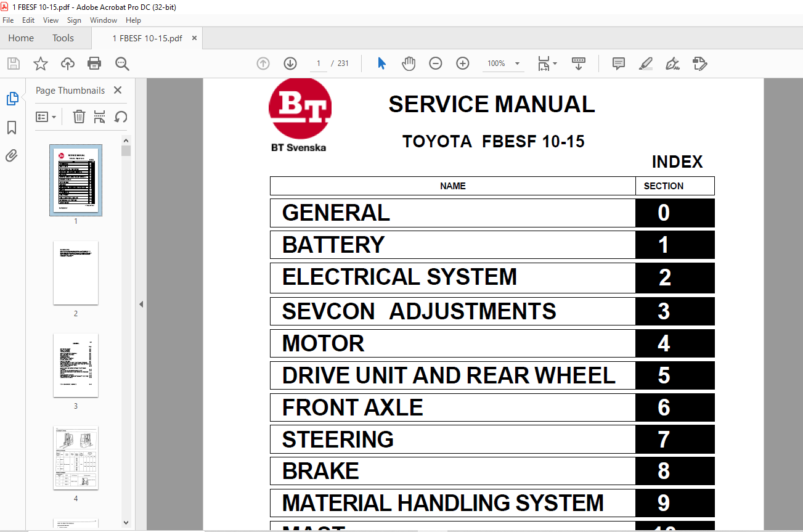The width and height of the screenshot is (803, 532).
Task: Open the Help menu
Action: coord(134,20)
